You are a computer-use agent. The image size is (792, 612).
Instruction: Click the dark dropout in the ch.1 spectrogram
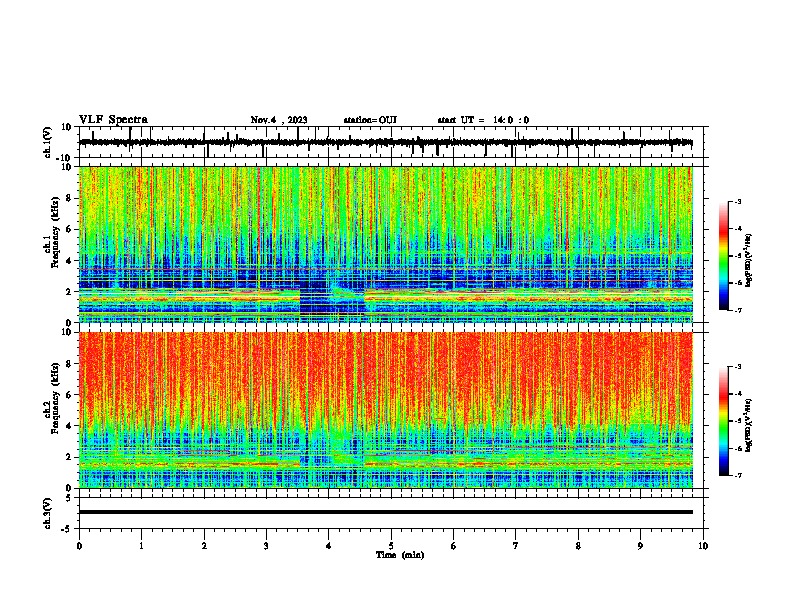point(331,303)
